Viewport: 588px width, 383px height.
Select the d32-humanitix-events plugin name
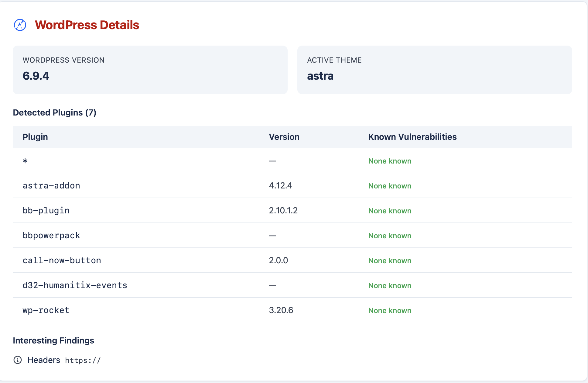pyautogui.click(x=75, y=285)
